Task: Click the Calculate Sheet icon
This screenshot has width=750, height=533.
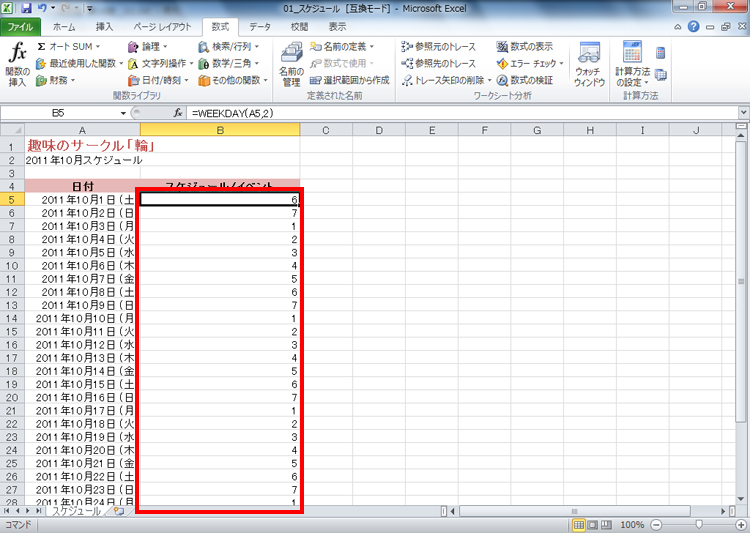Action: click(x=661, y=74)
